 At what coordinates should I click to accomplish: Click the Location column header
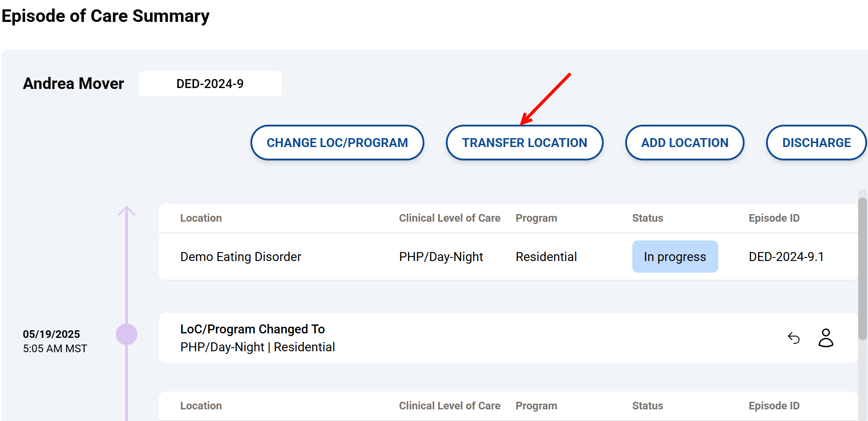[201, 218]
